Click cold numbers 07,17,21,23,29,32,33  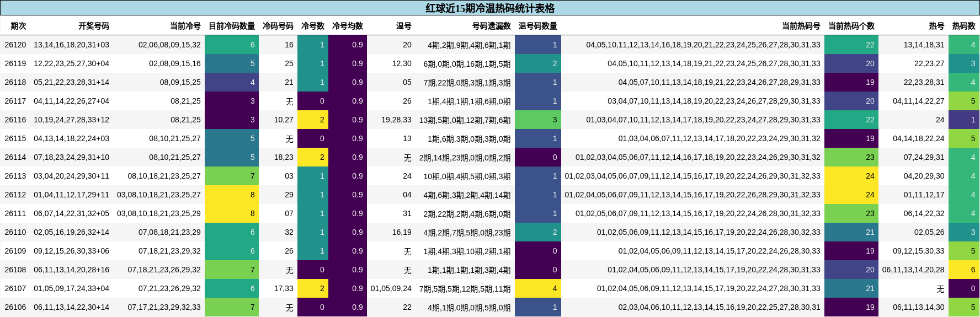164,307
